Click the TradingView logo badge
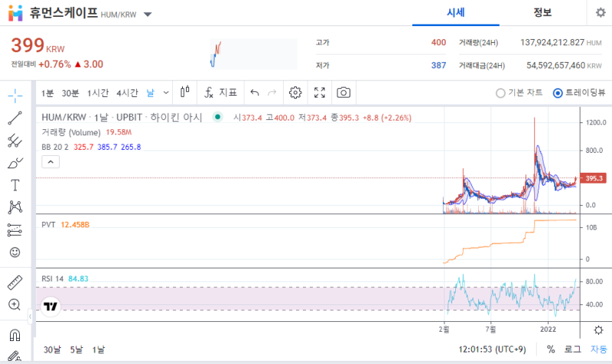 coord(50,306)
